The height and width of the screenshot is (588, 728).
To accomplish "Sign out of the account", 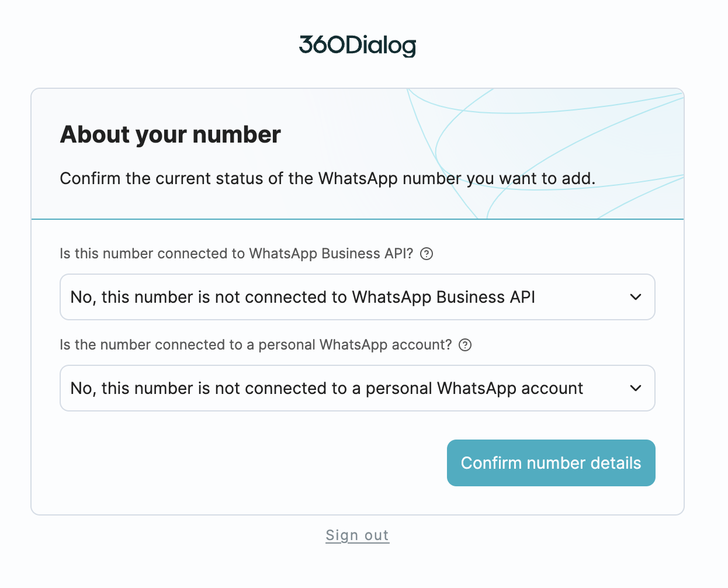I will point(358,535).
